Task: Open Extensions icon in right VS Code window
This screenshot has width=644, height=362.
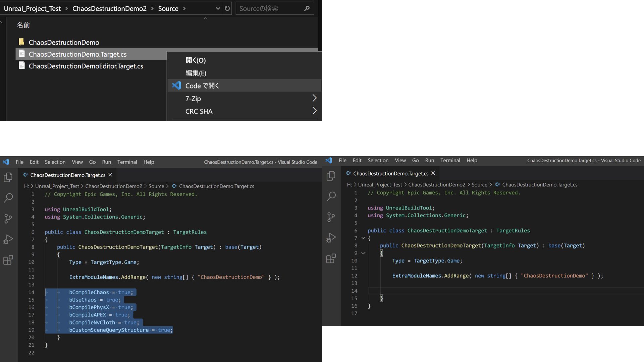Action: 331,258
